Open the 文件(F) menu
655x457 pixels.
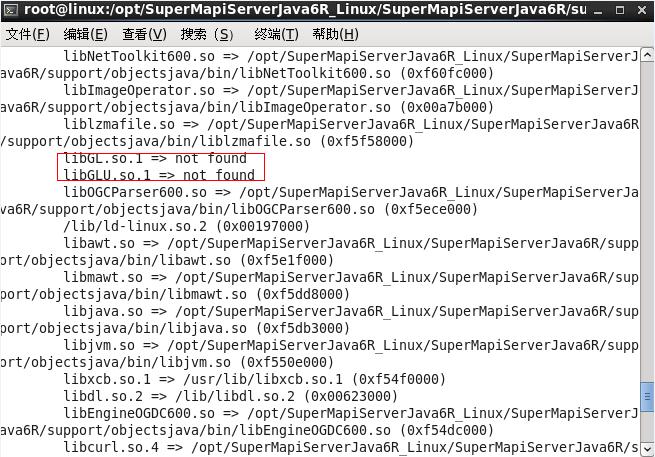click(x=28, y=34)
